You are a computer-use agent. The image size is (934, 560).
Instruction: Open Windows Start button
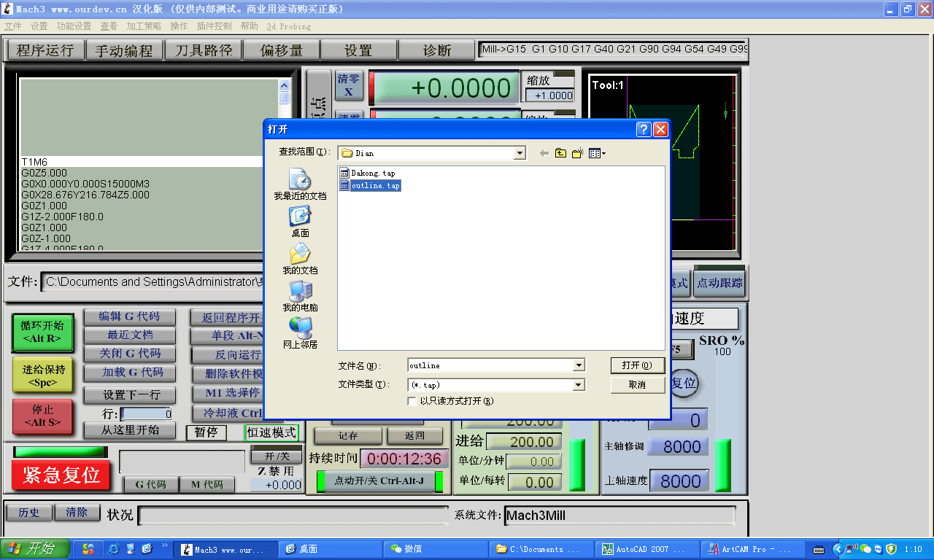click(35, 549)
